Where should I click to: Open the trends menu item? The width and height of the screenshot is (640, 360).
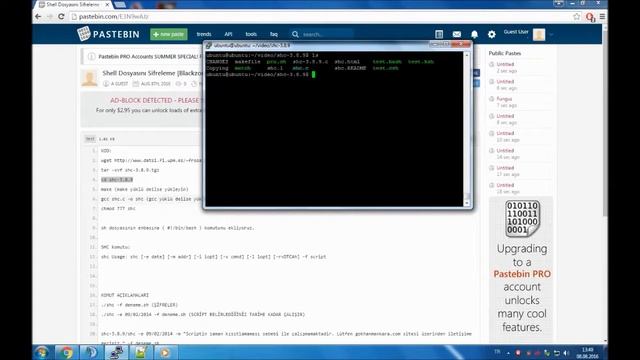click(x=204, y=34)
